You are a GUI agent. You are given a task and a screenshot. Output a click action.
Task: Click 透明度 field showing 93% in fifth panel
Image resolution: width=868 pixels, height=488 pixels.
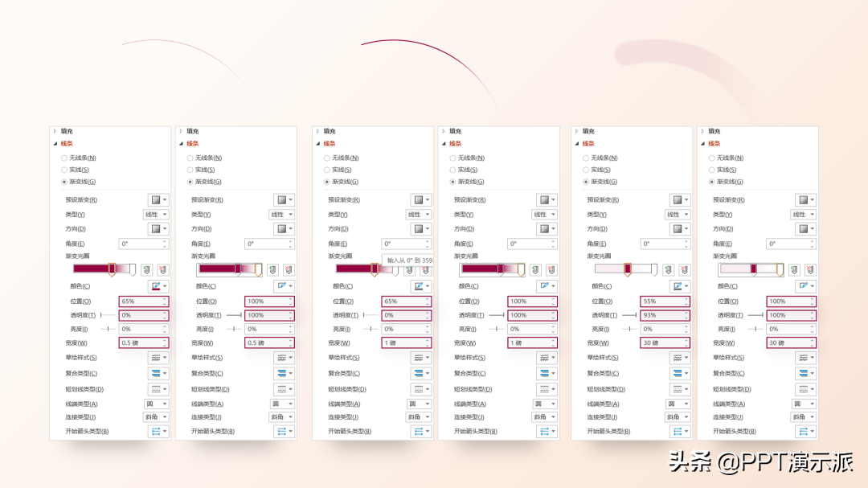click(665, 315)
